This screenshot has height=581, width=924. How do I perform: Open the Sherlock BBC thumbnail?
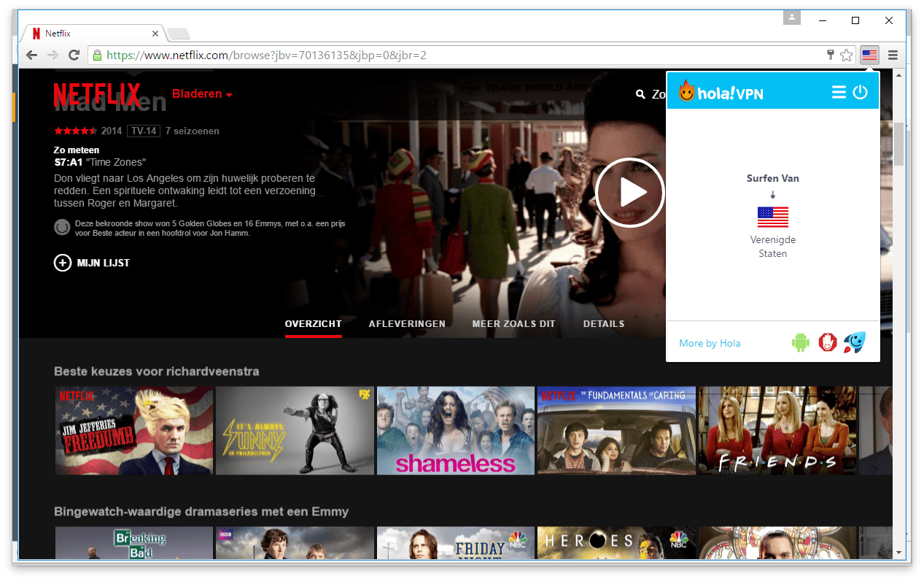click(295, 543)
